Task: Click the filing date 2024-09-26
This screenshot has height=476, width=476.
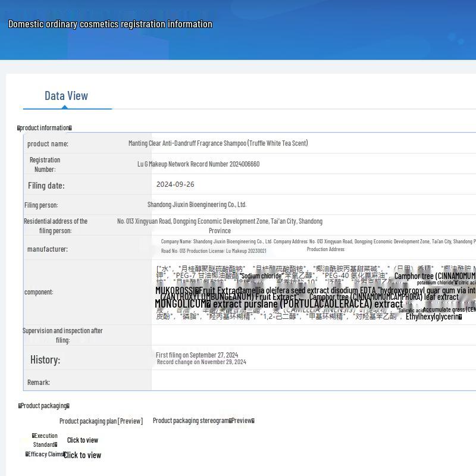Action: tap(175, 184)
